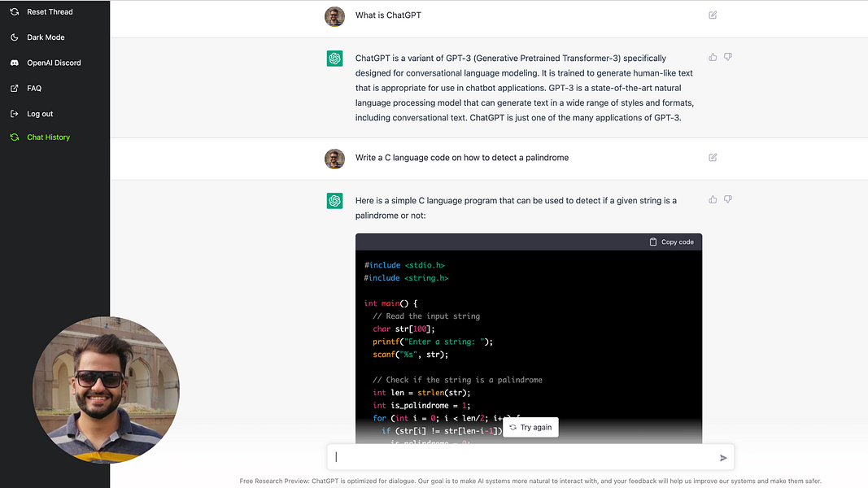868x488 pixels.
Task: Thumbs down the palindrome program reply
Action: point(728,199)
